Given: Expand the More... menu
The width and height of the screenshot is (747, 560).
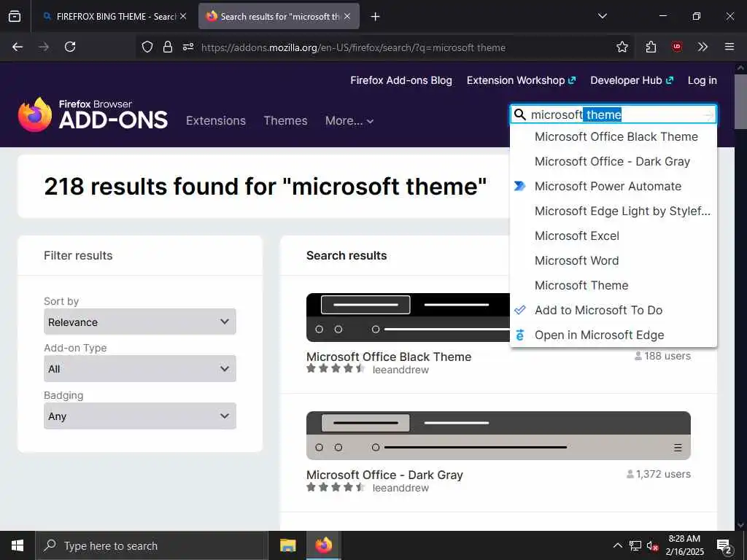Looking at the screenshot, I should coord(349,120).
